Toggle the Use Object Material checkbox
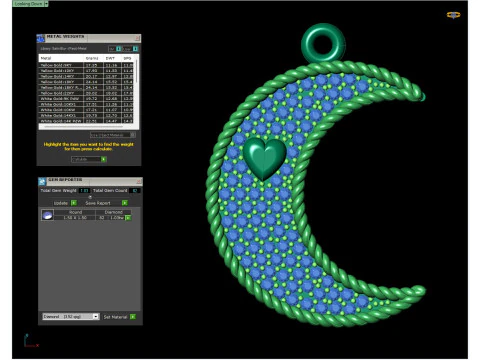Image resolution: width=480 pixels, height=360 pixels. pos(133,135)
